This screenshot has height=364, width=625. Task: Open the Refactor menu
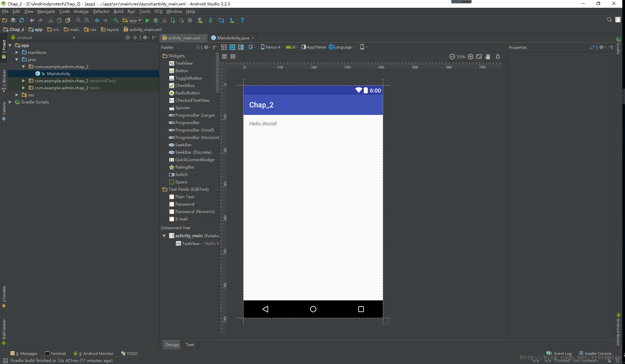[101, 11]
